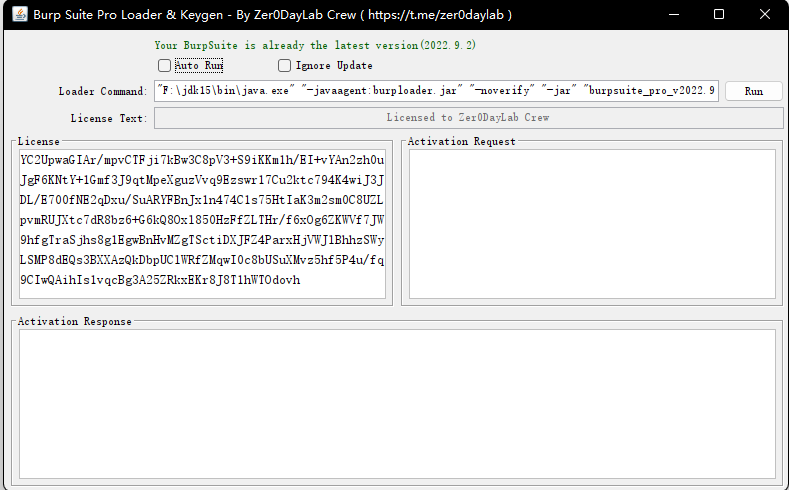Enable the Ignore Update checkbox
This screenshot has width=789, height=490.
284,65
